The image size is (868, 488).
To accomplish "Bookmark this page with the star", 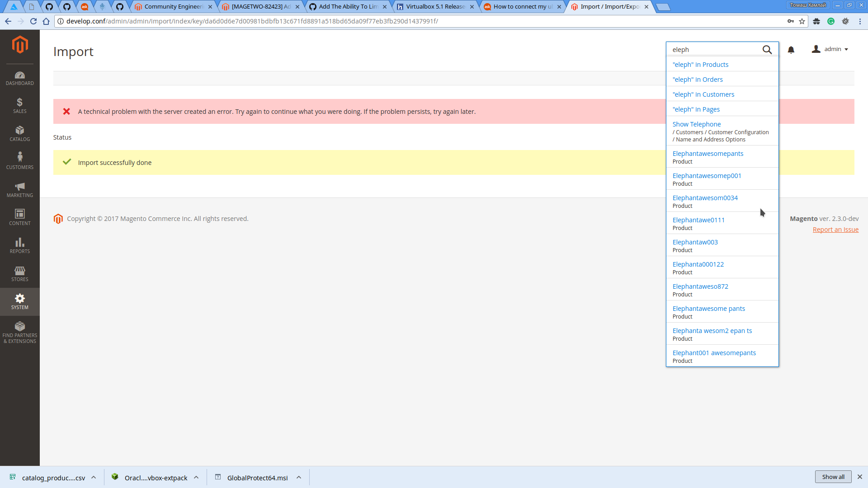I will (x=802, y=21).
